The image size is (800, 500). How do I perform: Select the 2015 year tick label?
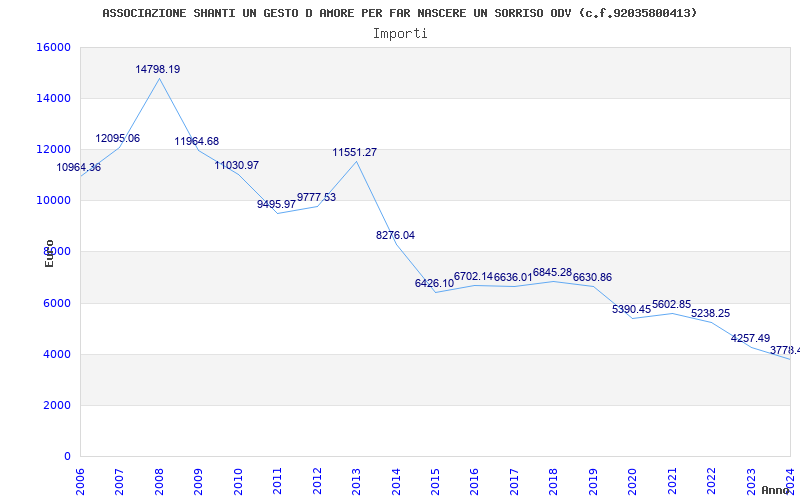(435, 480)
